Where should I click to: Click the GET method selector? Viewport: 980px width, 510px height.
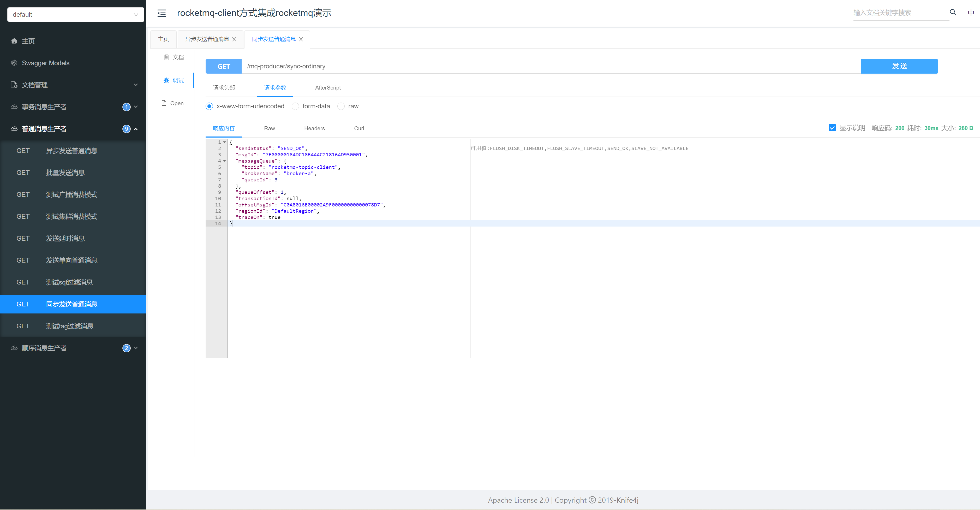point(224,66)
